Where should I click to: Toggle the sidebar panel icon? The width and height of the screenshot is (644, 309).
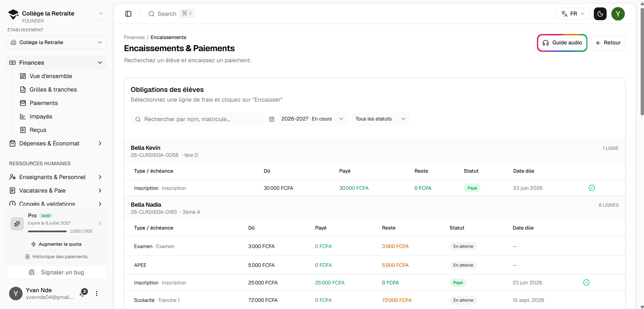click(x=128, y=14)
